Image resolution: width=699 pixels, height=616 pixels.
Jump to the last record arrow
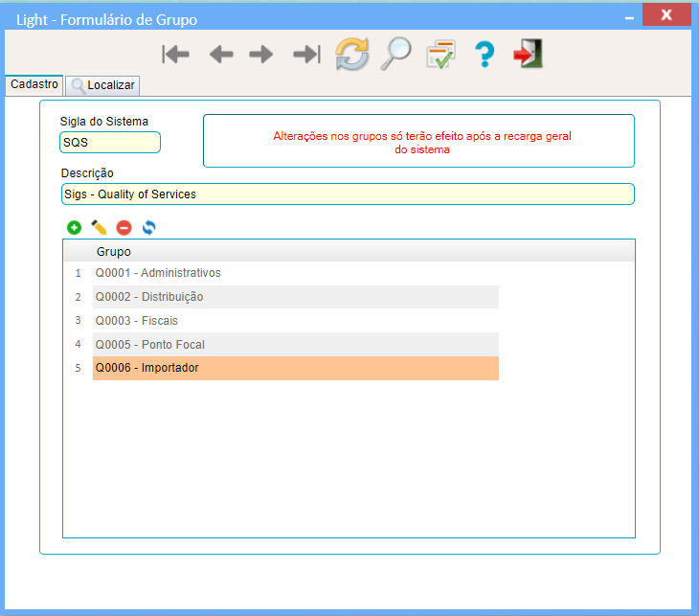pyautogui.click(x=306, y=55)
